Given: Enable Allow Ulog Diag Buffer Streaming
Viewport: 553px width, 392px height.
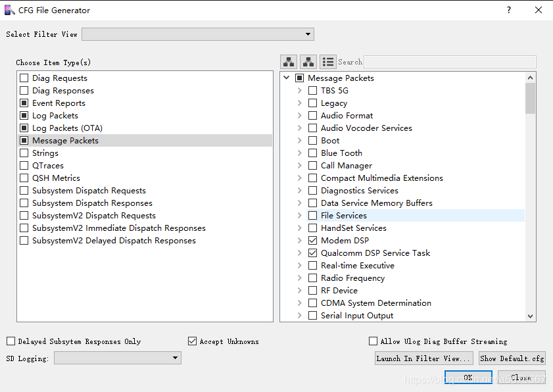Looking at the screenshot, I should point(373,341).
